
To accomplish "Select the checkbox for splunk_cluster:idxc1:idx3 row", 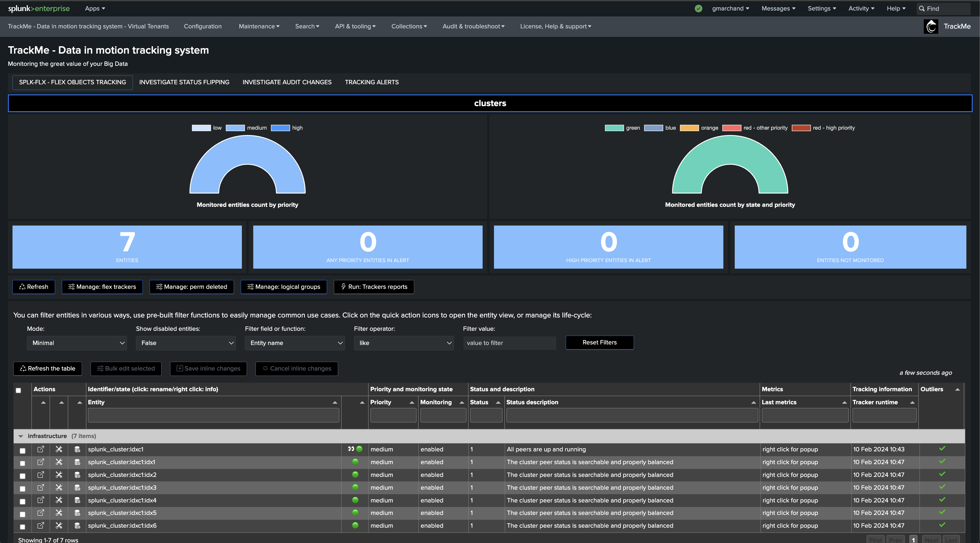I will click(x=22, y=489).
